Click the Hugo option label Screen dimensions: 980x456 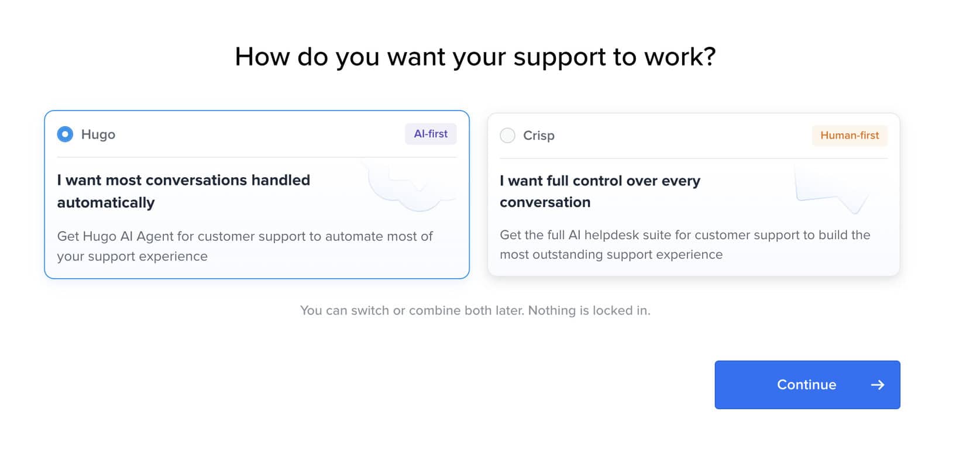coord(98,134)
